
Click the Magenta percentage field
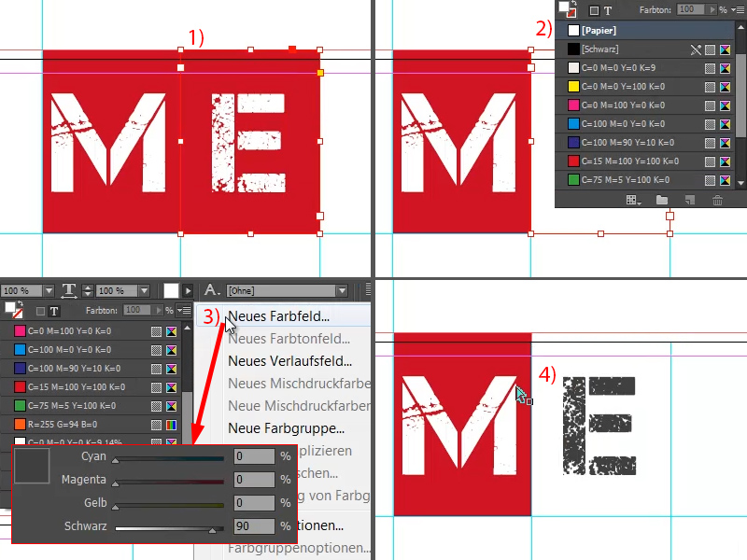pyautogui.click(x=254, y=480)
